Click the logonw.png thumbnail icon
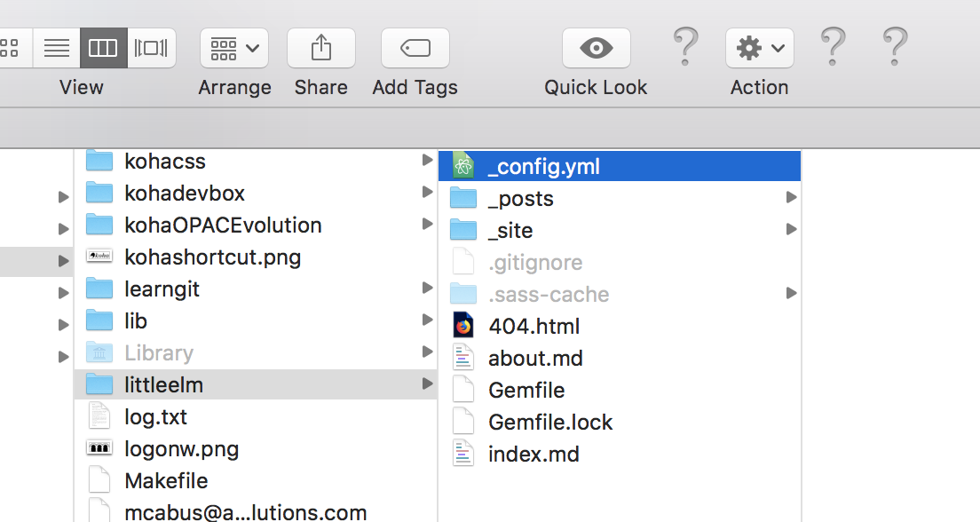 99,448
